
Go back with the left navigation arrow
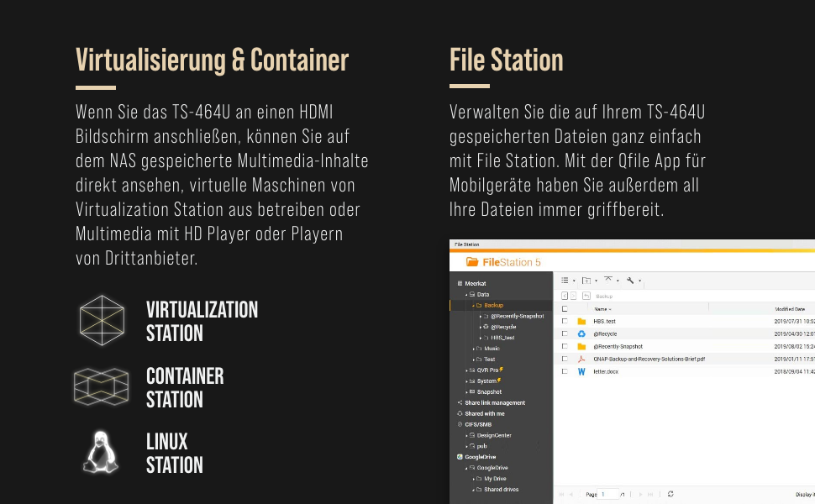(565, 296)
